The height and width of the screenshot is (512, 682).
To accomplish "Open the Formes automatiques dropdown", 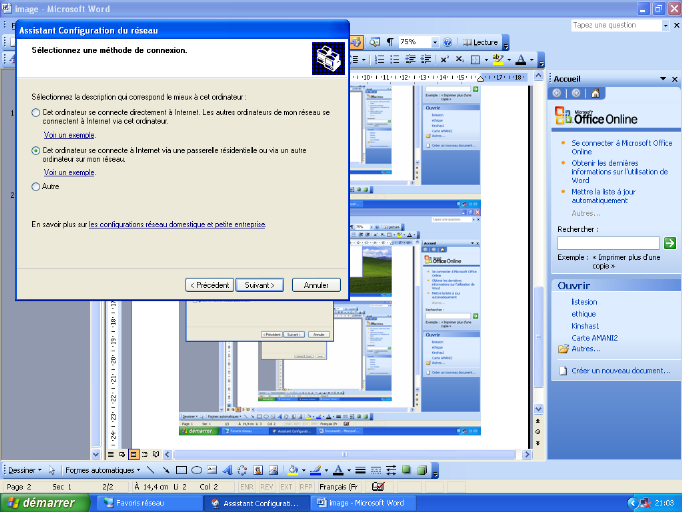I will coord(103,470).
